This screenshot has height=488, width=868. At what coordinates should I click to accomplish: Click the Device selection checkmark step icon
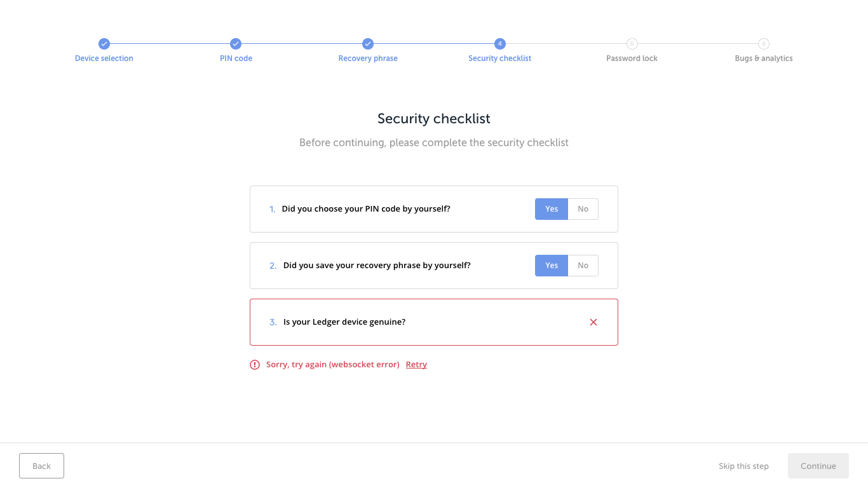pyautogui.click(x=104, y=44)
